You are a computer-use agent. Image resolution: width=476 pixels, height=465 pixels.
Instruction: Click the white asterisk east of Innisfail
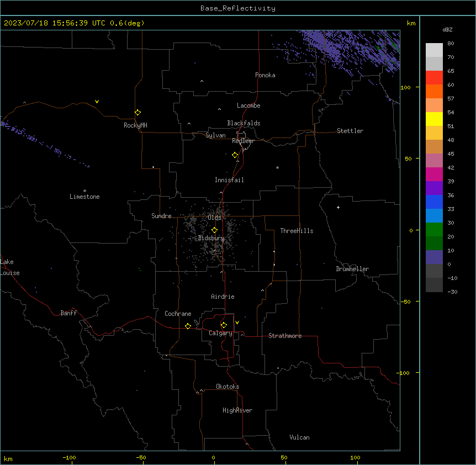(277, 168)
